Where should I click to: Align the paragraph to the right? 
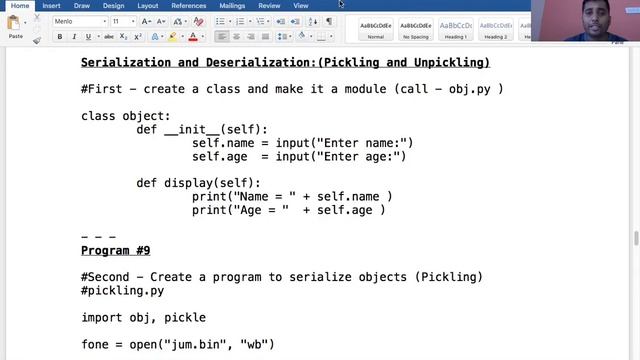251,37
